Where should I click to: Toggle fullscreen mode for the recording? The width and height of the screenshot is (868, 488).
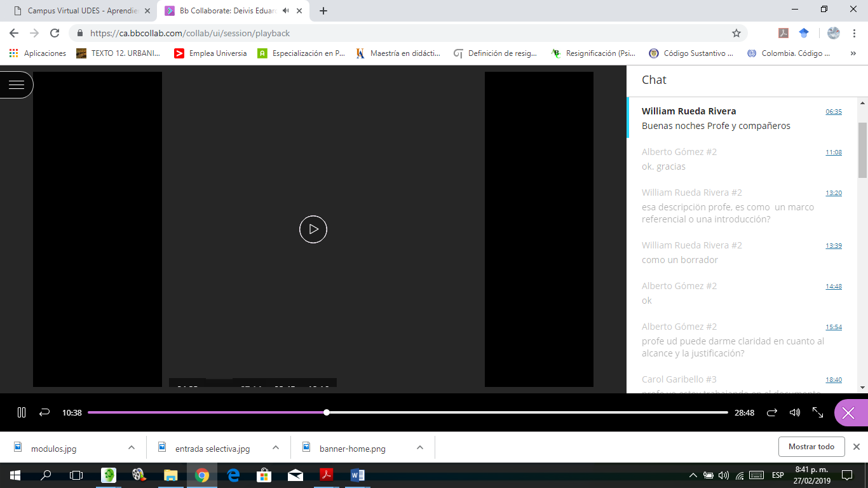pos(818,412)
